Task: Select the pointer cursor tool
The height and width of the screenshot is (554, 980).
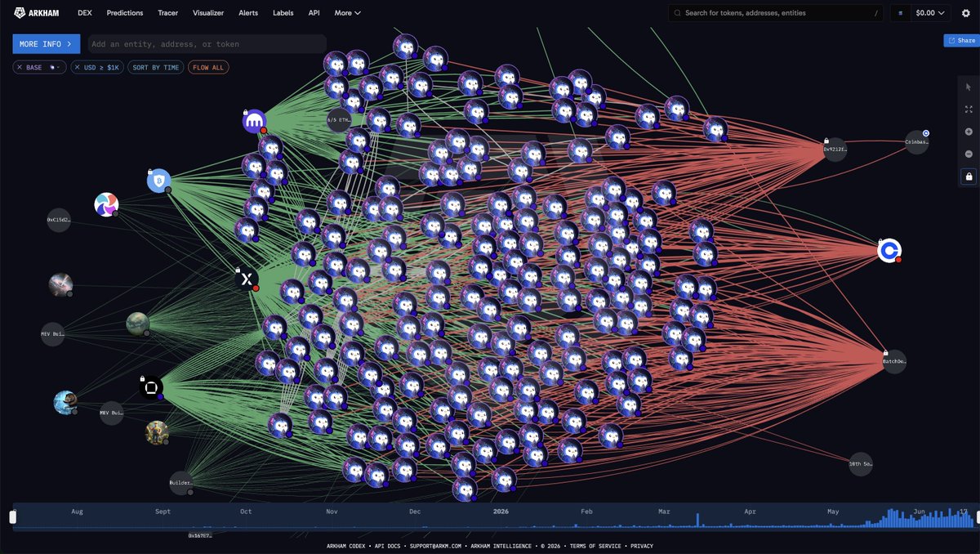Action: tap(969, 87)
